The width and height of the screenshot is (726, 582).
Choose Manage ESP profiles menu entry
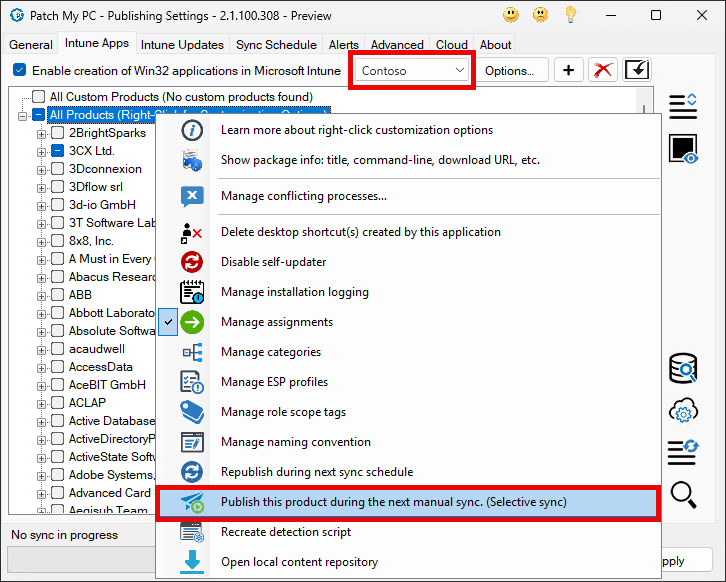point(408,382)
